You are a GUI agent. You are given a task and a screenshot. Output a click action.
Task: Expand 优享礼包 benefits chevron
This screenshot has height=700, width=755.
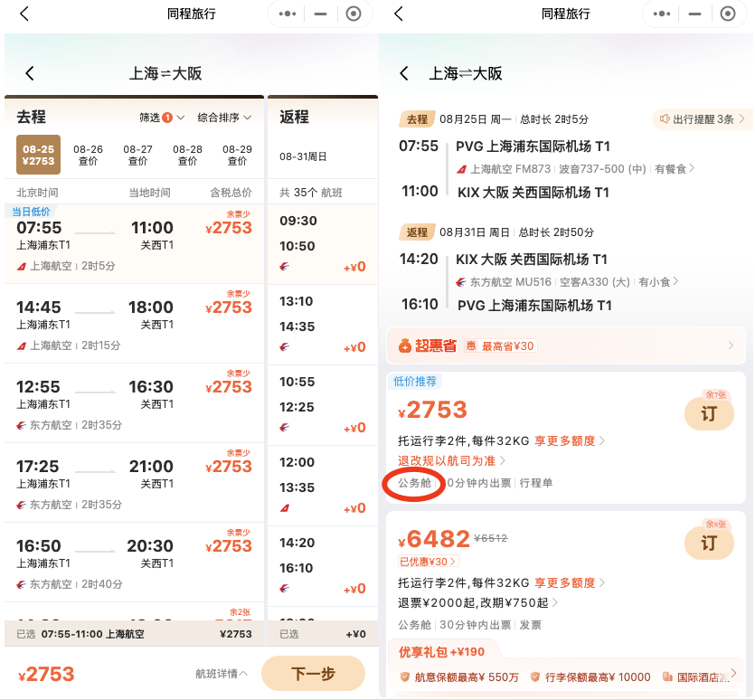[733, 673]
